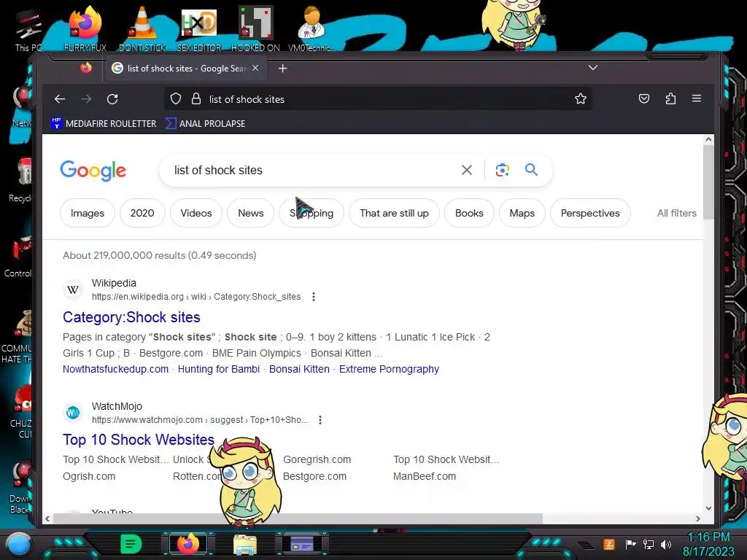Select the Videos filter chip

(196, 214)
